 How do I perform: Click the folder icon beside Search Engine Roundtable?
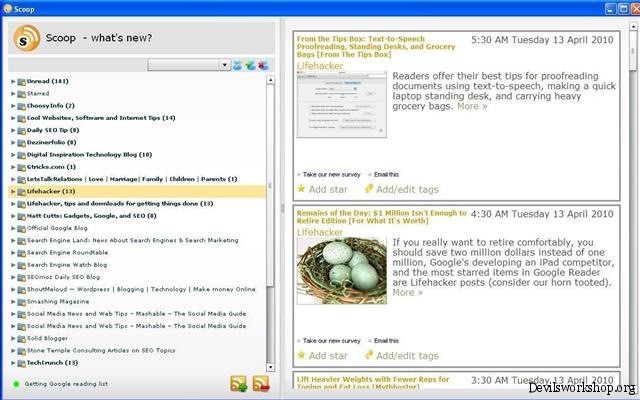22,253
